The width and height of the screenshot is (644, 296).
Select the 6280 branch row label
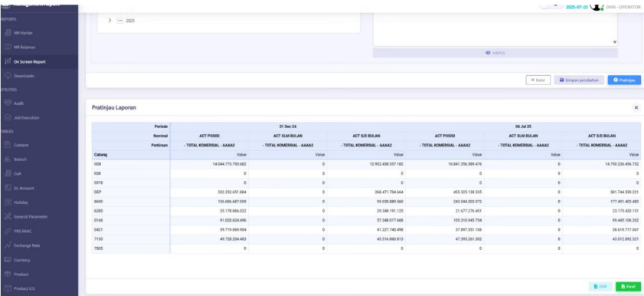coord(98,211)
